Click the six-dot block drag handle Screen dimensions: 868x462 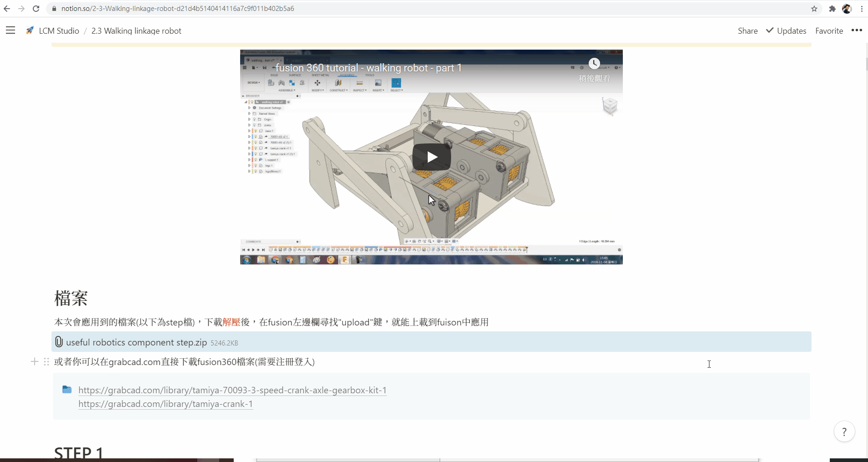pos(46,362)
